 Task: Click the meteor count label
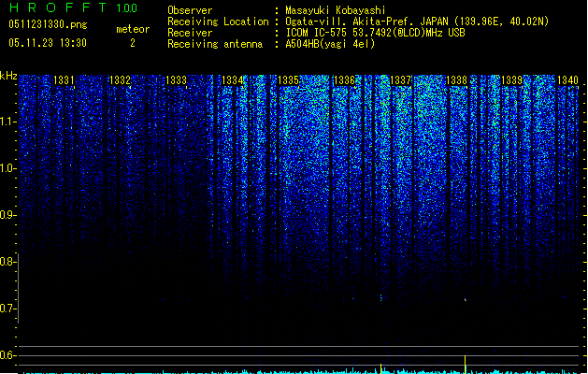tap(133, 29)
